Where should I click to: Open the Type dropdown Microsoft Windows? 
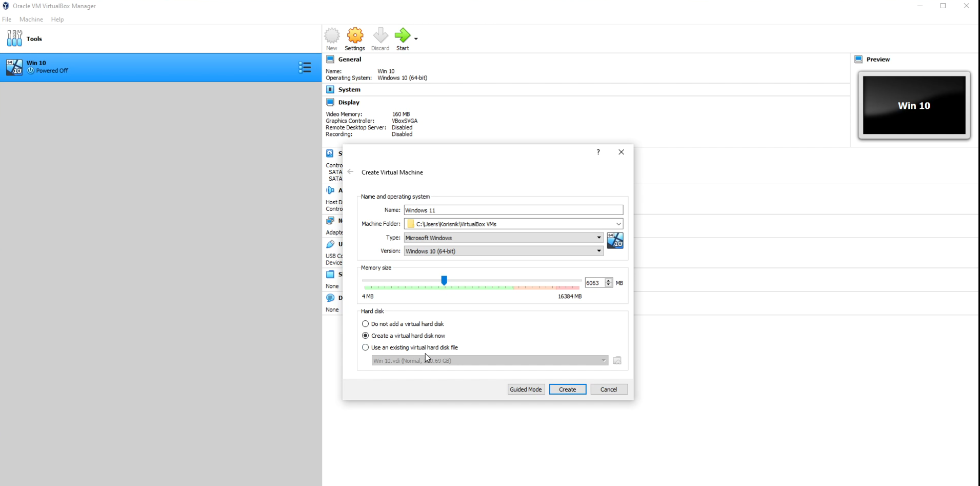click(504, 238)
